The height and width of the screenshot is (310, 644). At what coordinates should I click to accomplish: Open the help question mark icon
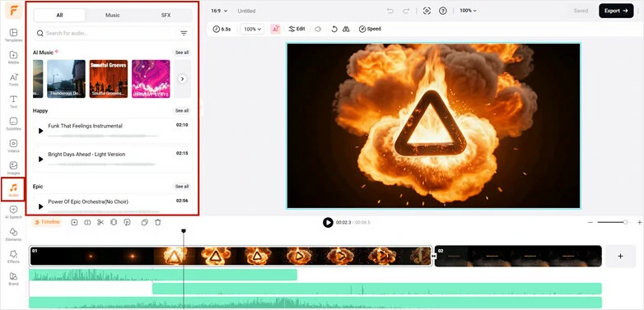[443, 11]
